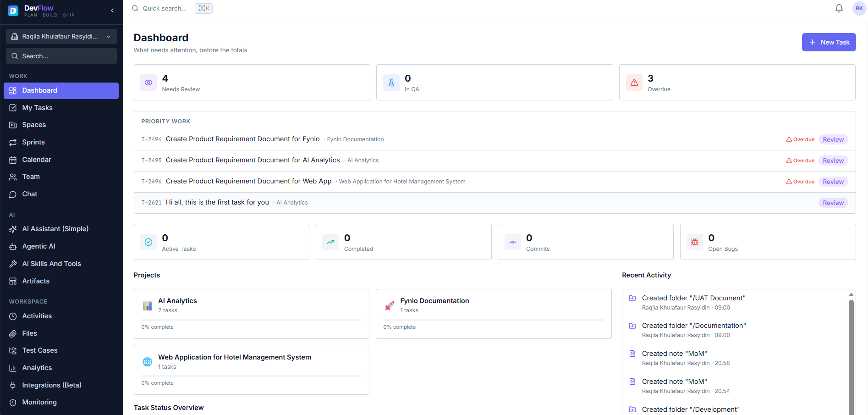Click the New Task button
Screen dimensions: 868x415
(829, 42)
